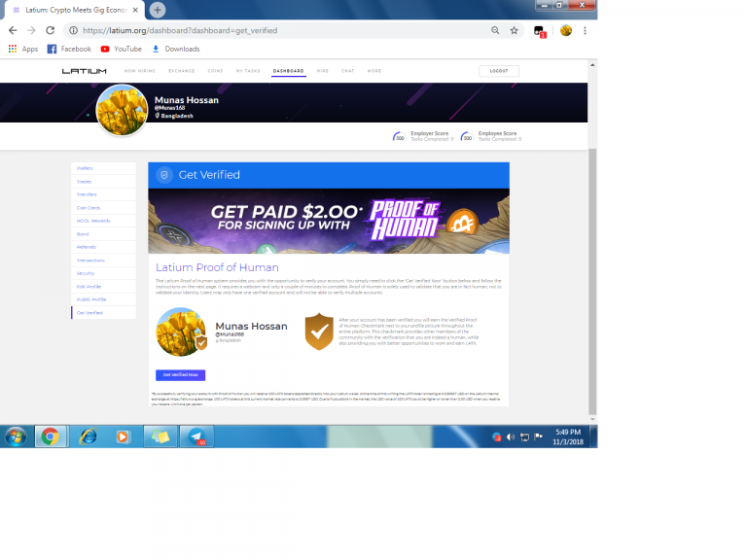
Task: Open the Facebook bookmark
Action: coord(69,49)
